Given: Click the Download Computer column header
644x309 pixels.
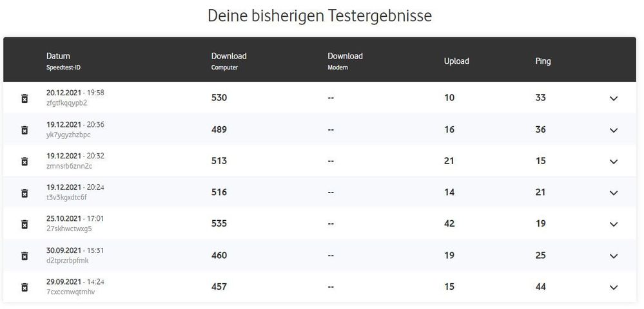Looking at the screenshot, I should [229, 57].
